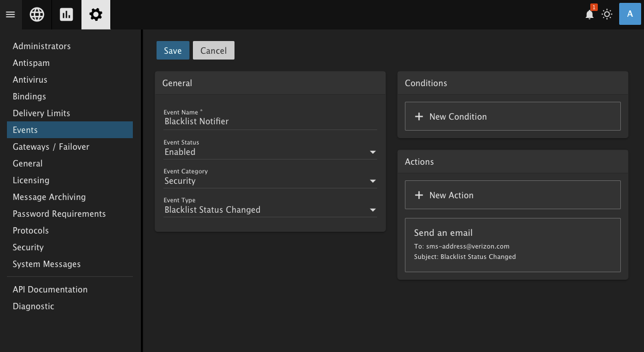Screen dimensions: 644x352
Task: Click the globe domain icon
Action: (37, 14)
